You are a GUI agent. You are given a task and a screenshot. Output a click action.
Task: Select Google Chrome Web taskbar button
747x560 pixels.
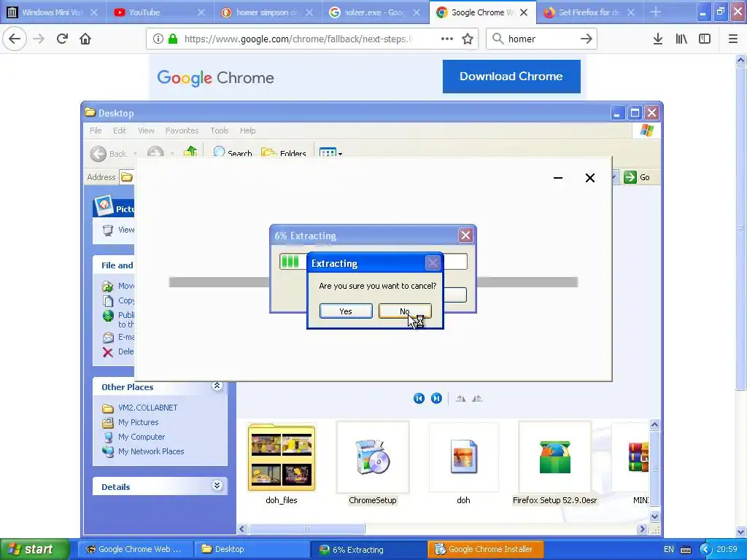tap(135, 549)
